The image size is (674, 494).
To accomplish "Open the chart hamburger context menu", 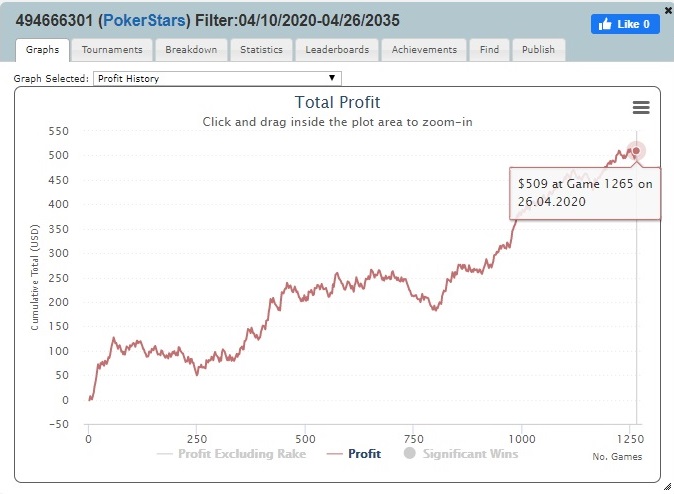I will (x=641, y=107).
